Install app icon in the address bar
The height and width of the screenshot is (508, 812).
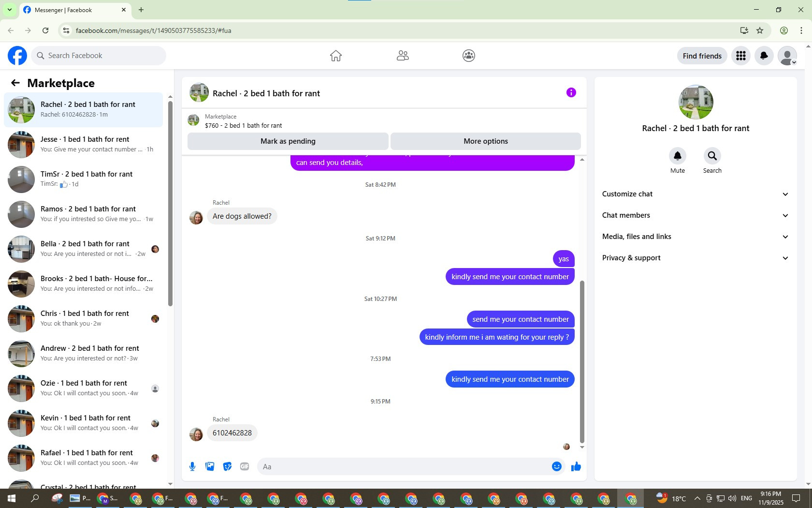click(x=744, y=30)
